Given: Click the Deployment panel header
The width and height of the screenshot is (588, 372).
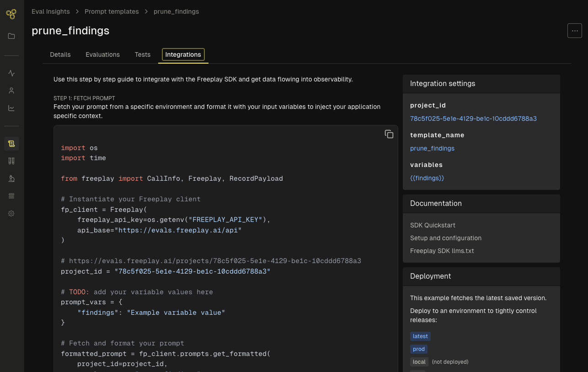Looking at the screenshot, I should [481, 276].
